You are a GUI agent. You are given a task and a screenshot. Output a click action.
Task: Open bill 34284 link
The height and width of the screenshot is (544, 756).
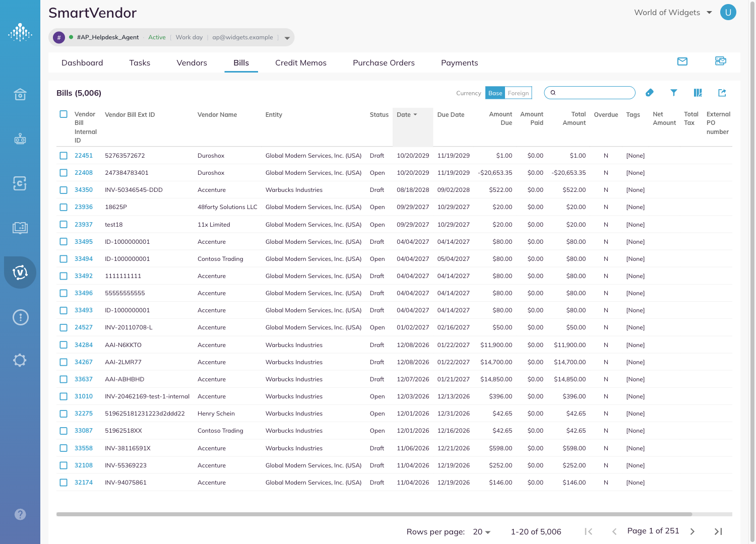click(84, 345)
